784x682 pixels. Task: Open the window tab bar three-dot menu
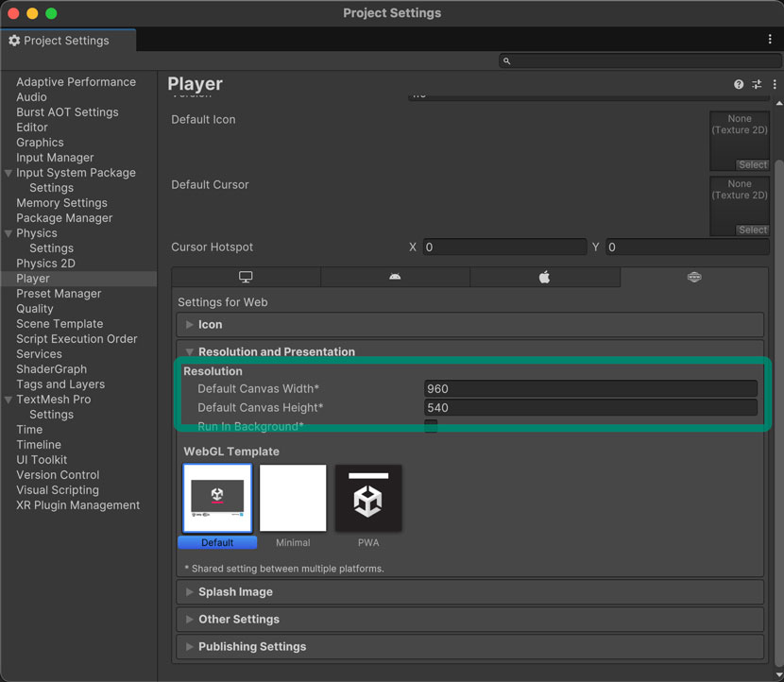coord(770,40)
